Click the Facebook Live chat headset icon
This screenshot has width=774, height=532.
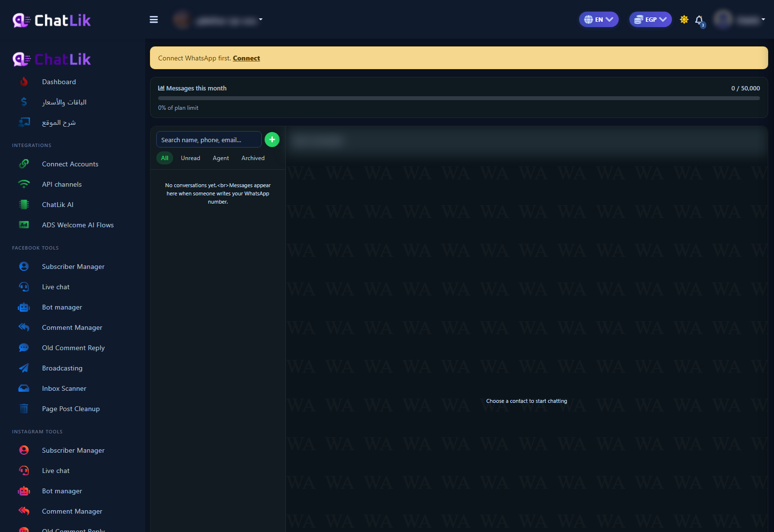24,287
